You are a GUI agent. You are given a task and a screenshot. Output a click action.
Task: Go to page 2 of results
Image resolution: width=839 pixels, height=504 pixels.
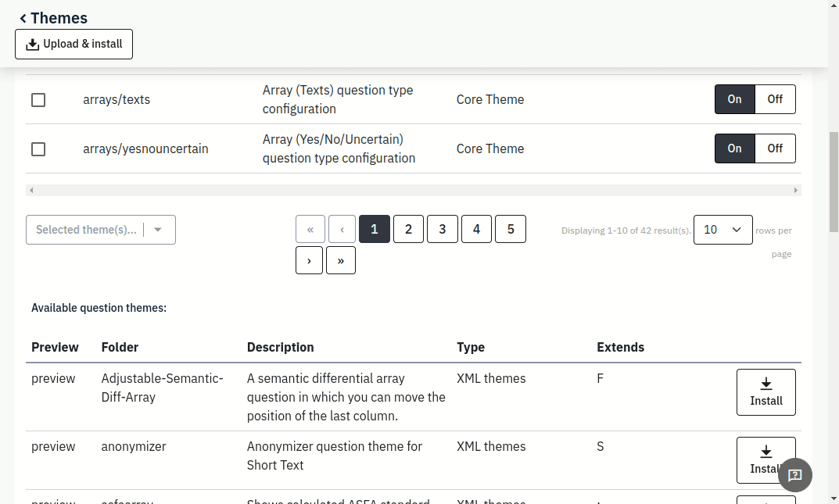(x=408, y=229)
